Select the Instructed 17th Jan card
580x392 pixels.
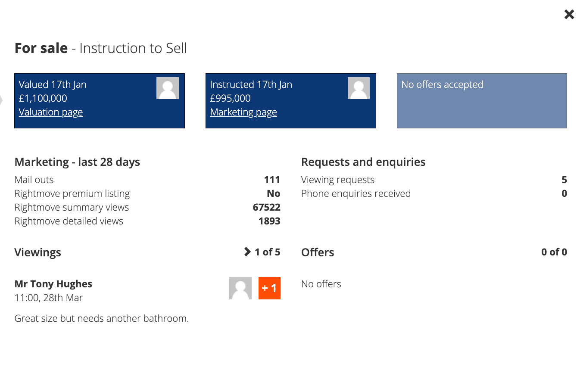[x=291, y=101]
